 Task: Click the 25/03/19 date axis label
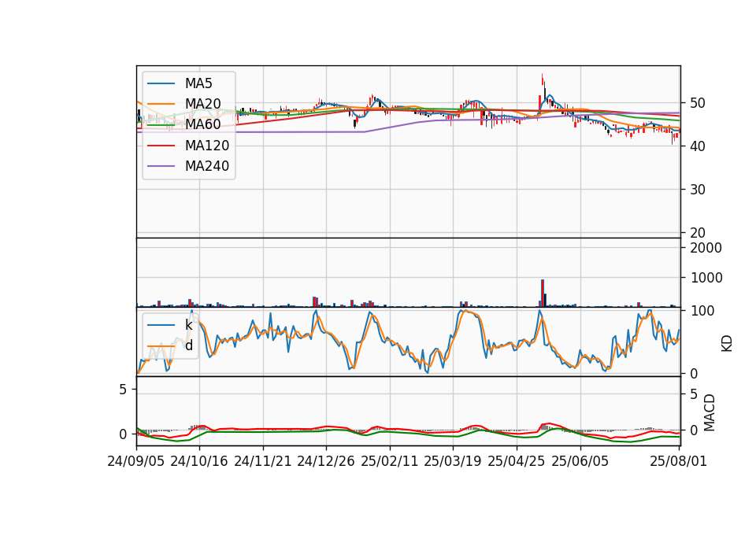[x=453, y=461]
